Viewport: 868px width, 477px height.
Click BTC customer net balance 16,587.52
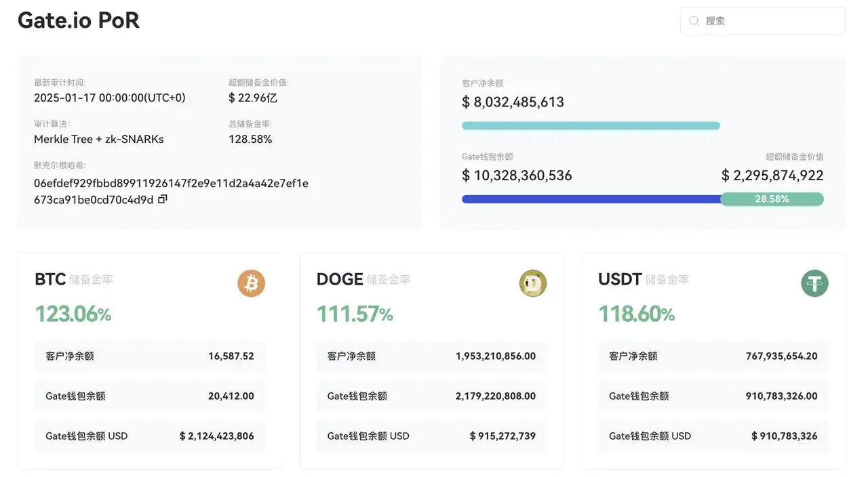pyautogui.click(x=231, y=356)
